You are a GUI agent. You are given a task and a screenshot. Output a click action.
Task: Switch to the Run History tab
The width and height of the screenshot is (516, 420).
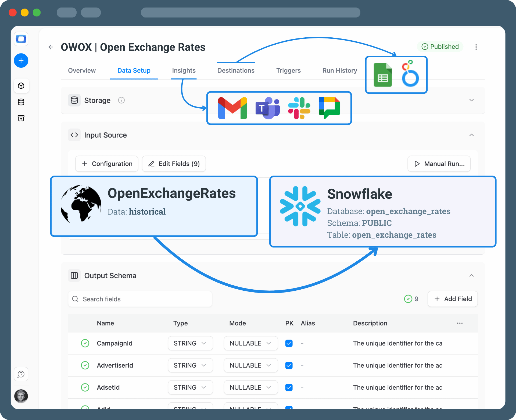pyautogui.click(x=340, y=71)
